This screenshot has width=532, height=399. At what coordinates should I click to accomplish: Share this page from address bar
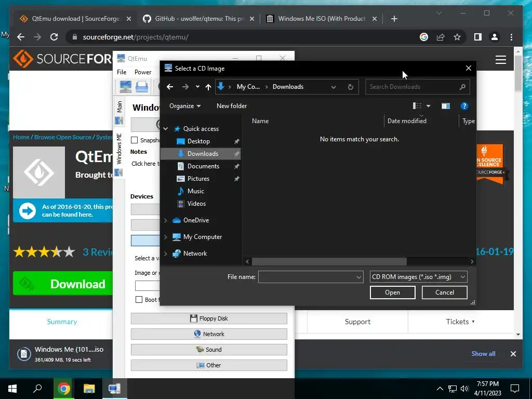click(x=441, y=37)
